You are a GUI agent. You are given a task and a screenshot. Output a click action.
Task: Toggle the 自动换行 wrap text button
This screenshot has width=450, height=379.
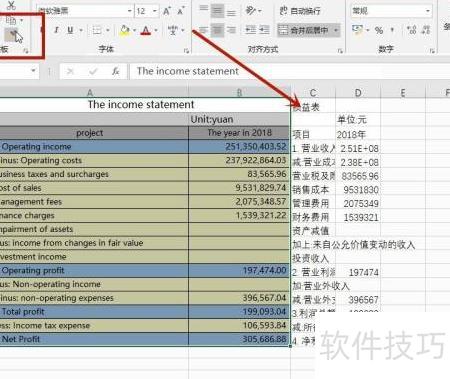click(300, 11)
